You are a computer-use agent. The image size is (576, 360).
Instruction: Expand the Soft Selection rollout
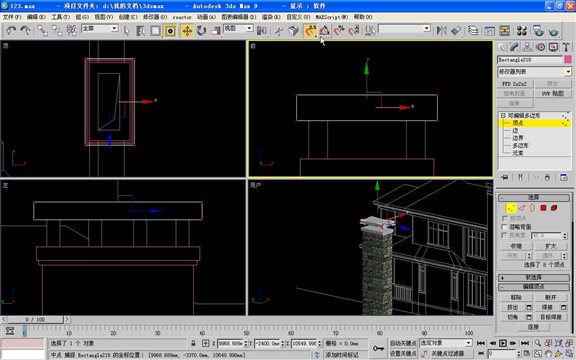tap(533, 277)
